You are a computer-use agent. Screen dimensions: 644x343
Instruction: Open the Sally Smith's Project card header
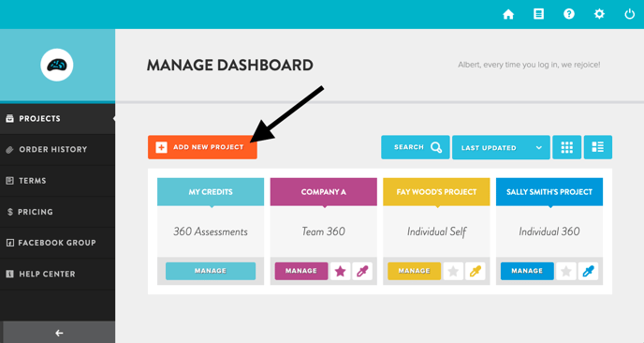point(549,192)
